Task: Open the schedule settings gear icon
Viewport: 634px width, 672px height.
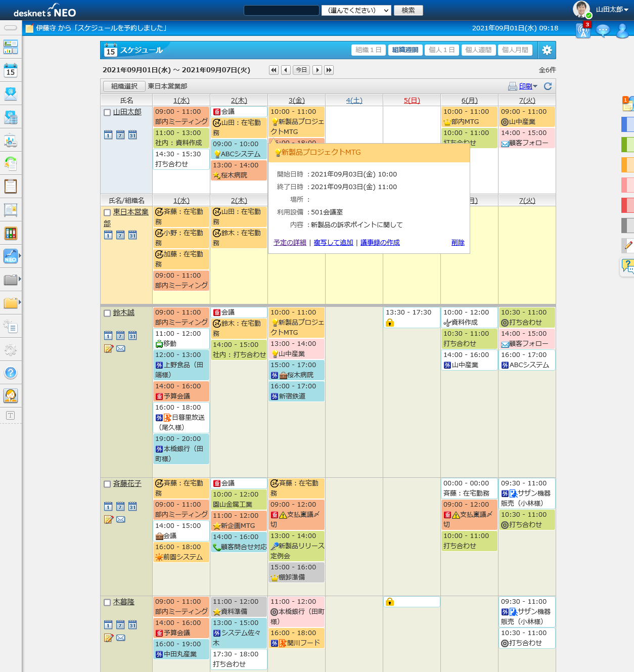Action: click(x=547, y=50)
